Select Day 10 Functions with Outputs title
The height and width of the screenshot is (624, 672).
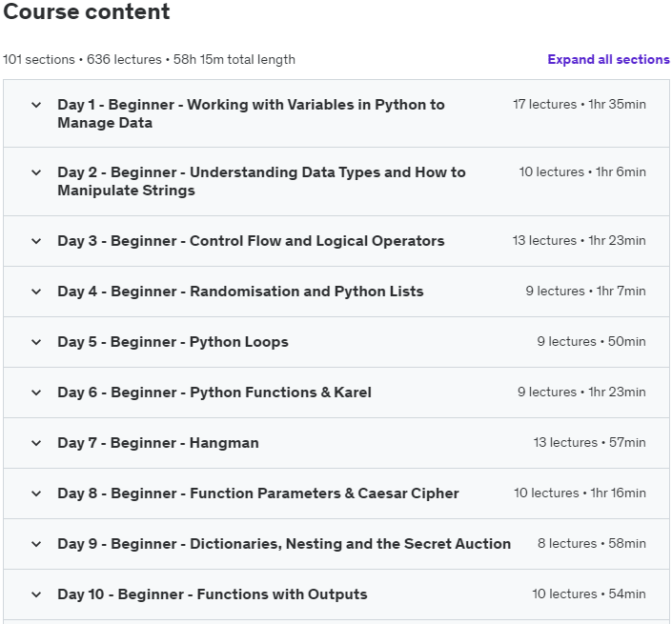(212, 594)
